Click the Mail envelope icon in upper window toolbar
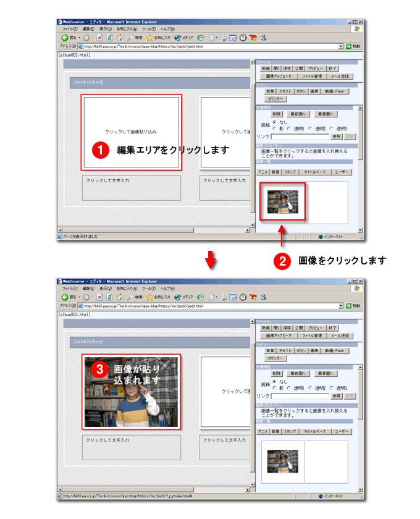The image size is (420, 519). click(212, 38)
